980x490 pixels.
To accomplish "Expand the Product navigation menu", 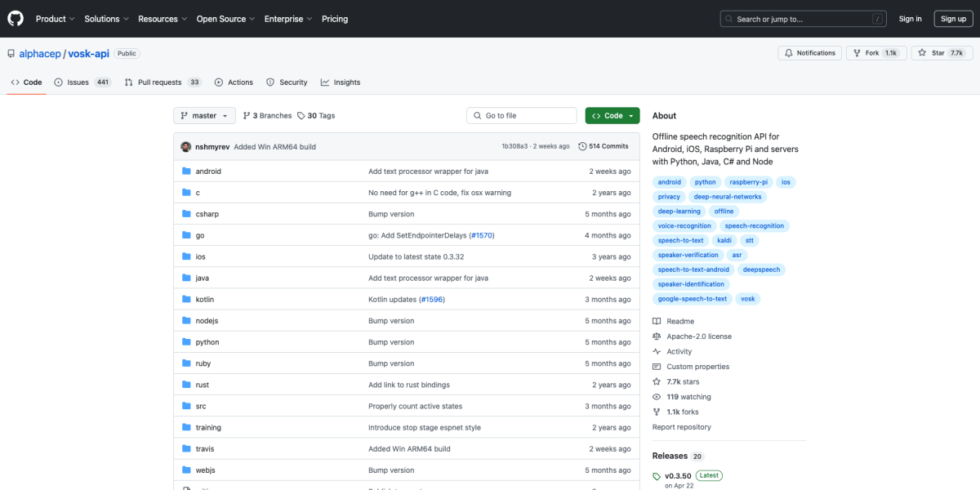I will click(x=55, y=19).
